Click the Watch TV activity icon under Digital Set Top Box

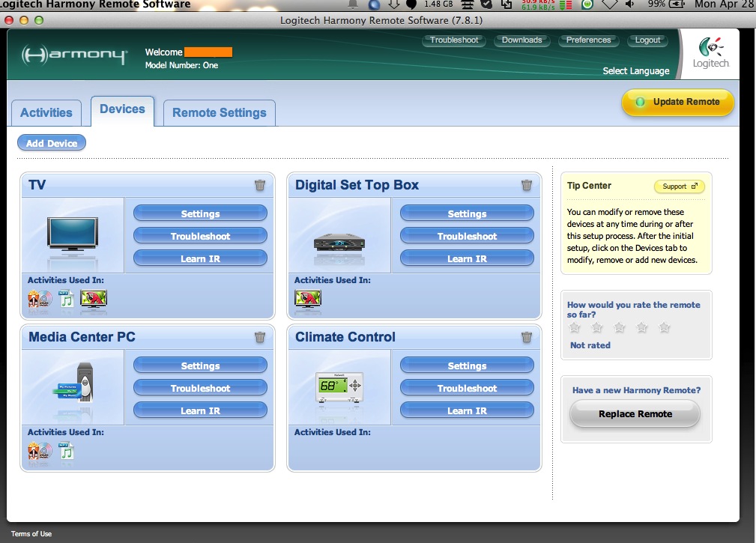pos(308,299)
